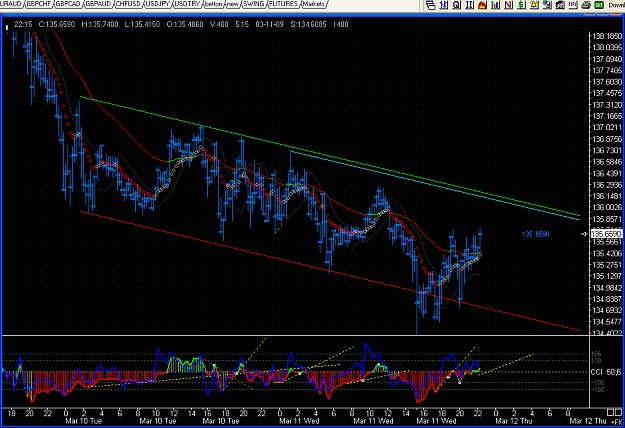The height and width of the screenshot is (428, 625).
Task: Click the L:135.4150 low value in header
Action: (142, 24)
